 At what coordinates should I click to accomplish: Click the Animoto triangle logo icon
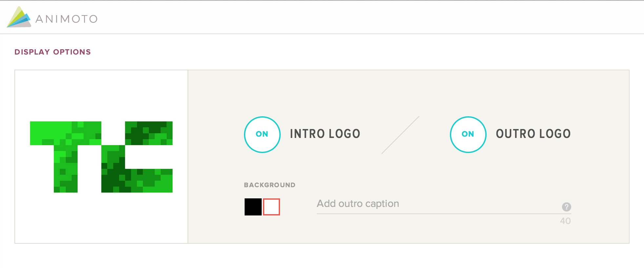pos(19,17)
